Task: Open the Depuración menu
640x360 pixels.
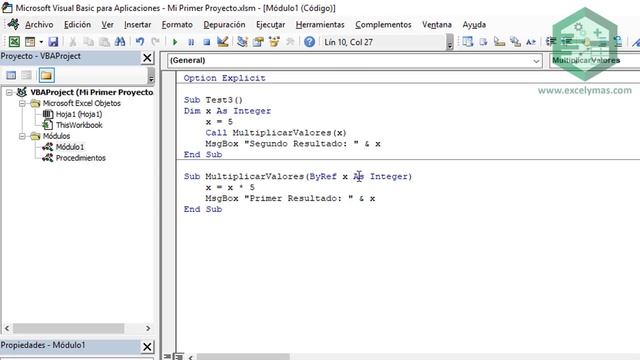Action: tap(224, 24)
